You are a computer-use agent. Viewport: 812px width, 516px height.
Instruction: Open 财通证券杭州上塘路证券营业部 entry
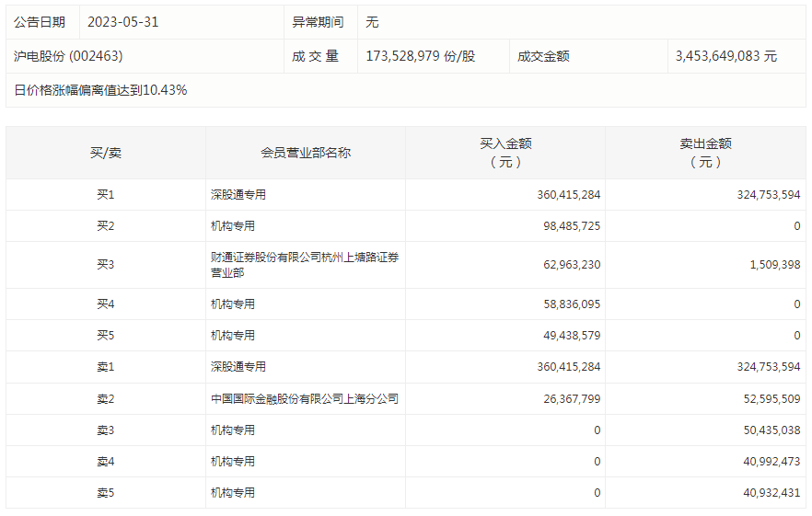[x=305, y=265]
